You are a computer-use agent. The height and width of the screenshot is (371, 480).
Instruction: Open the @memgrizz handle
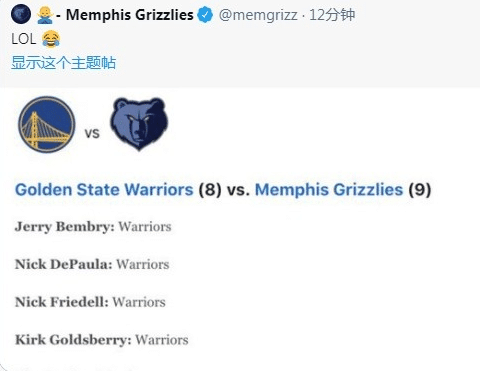click(x=258, y=15)
